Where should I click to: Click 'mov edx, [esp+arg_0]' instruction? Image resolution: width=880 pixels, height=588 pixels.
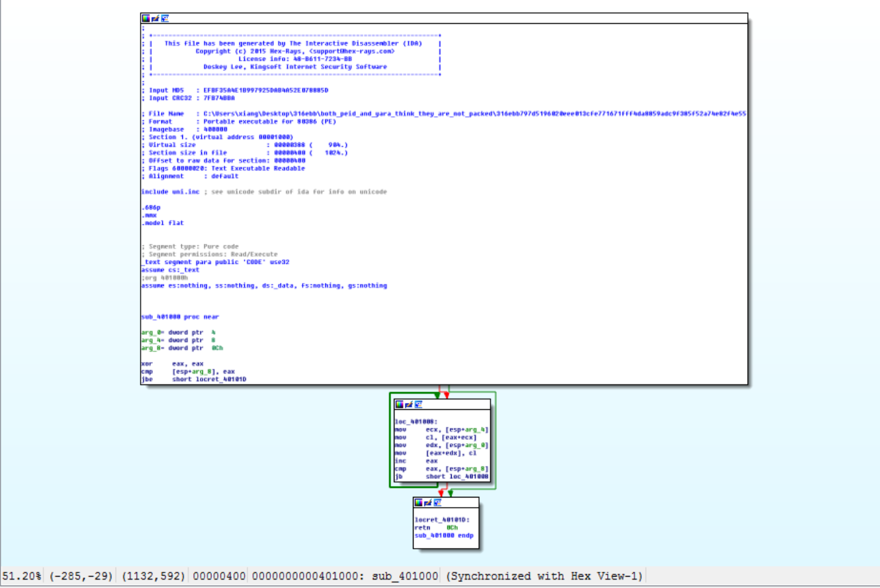point(441,445)
